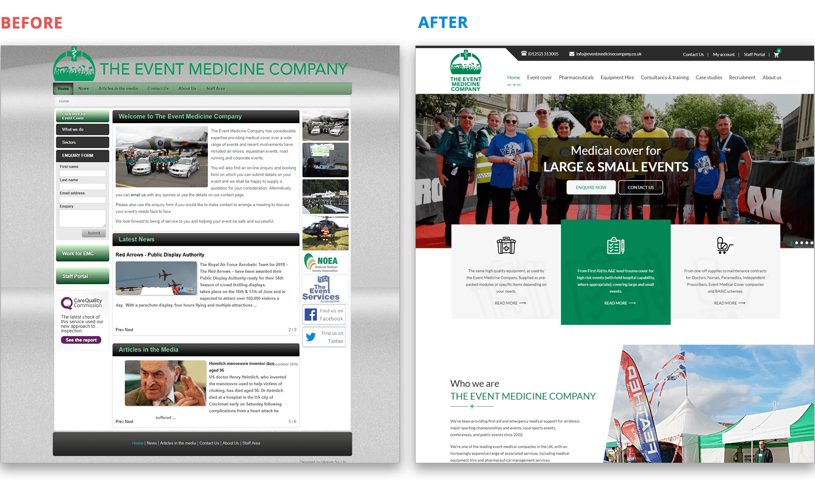Select the first aid kit equipment icon

507,246
